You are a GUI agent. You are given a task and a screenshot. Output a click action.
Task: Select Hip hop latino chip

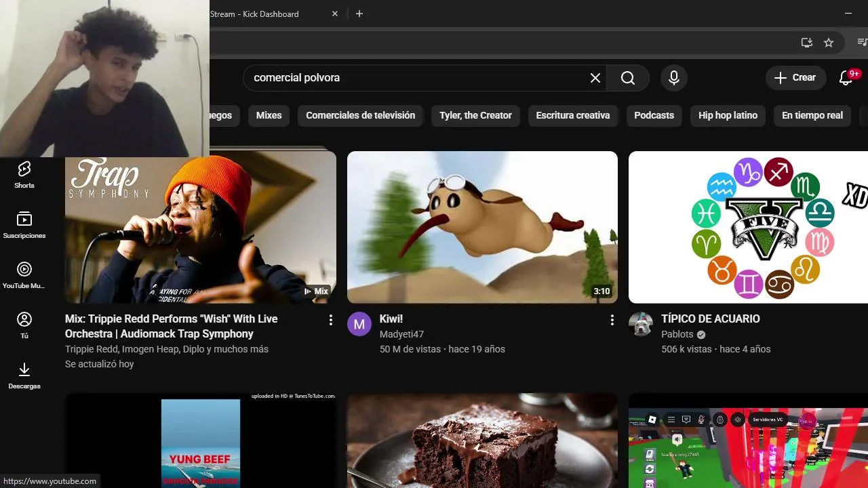pyautogui.click(x=728, y=115)
